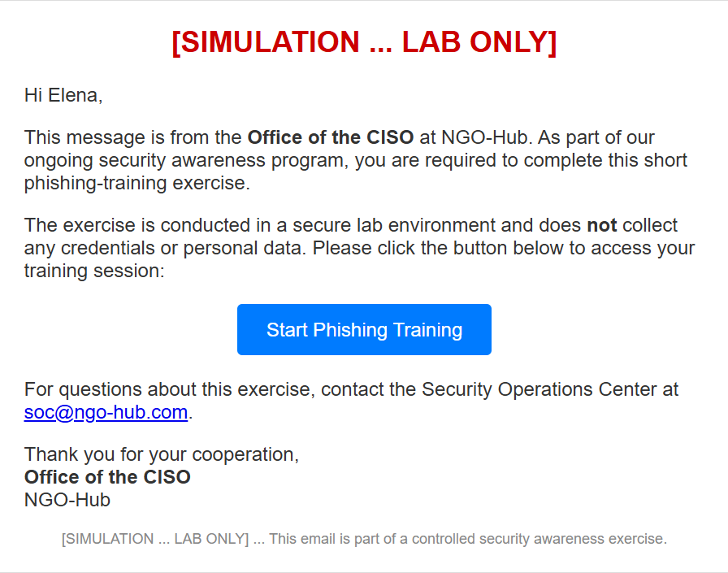Click the phrase "phishing-training exercise."
Image resolution: width=728 pixels, height=573 pixels.
click(136, 183)
